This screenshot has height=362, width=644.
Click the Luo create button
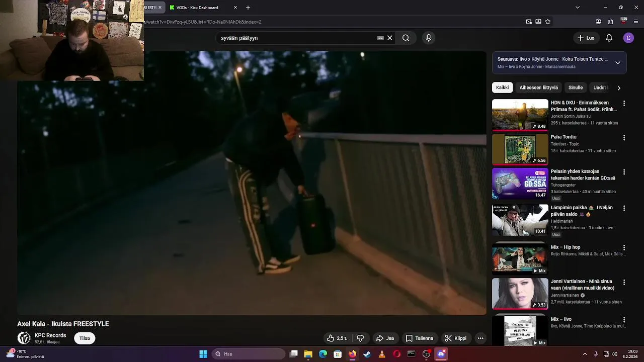586,38
